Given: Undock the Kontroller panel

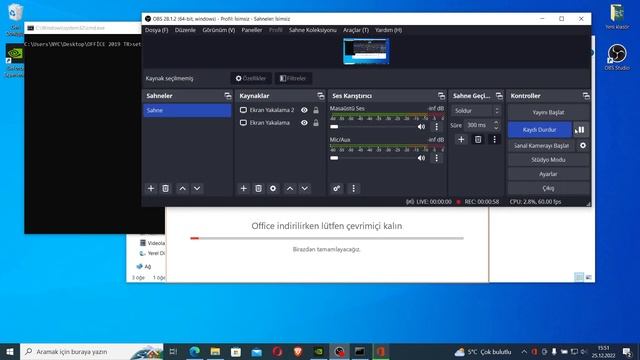Looking at the screenshot, I should (x=586, y=96).
